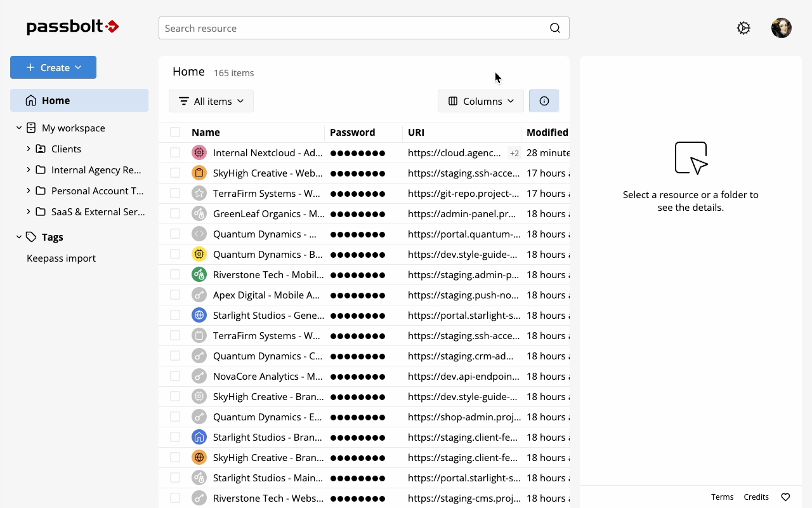Toggle the select-all checkbox in header

coord(175,132)
